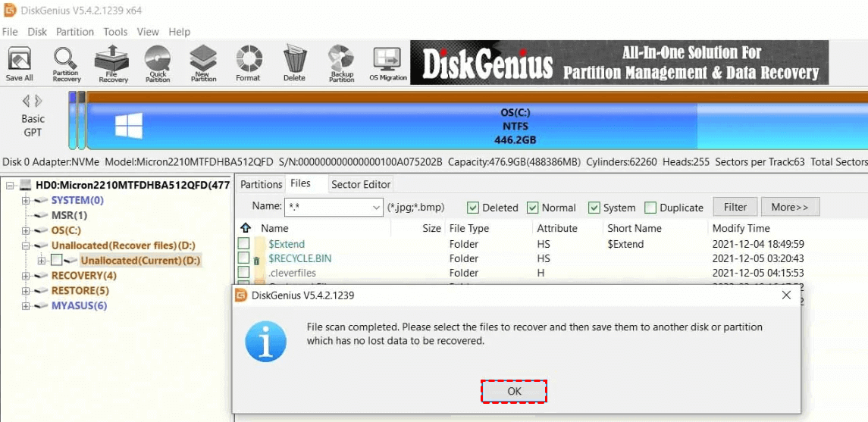Open the View menu

click(148, 32)
